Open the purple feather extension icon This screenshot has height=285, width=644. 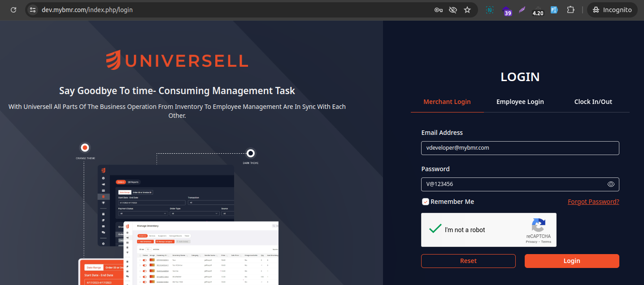tap(522, 9)
